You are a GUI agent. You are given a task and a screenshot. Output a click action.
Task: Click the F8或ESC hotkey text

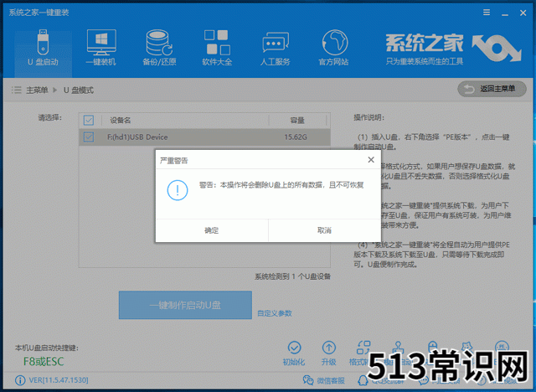pyautogui.click(x=44, y=361)
